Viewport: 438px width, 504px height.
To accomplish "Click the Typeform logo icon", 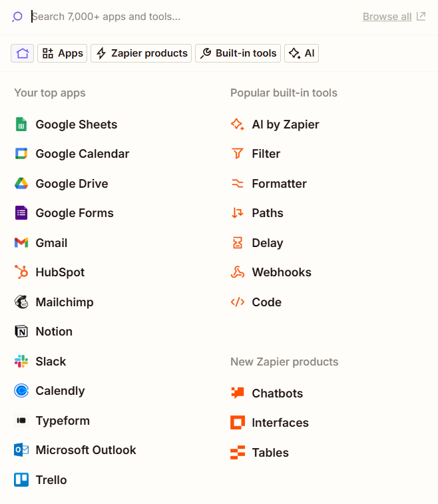I will click(x=21, y=420).
